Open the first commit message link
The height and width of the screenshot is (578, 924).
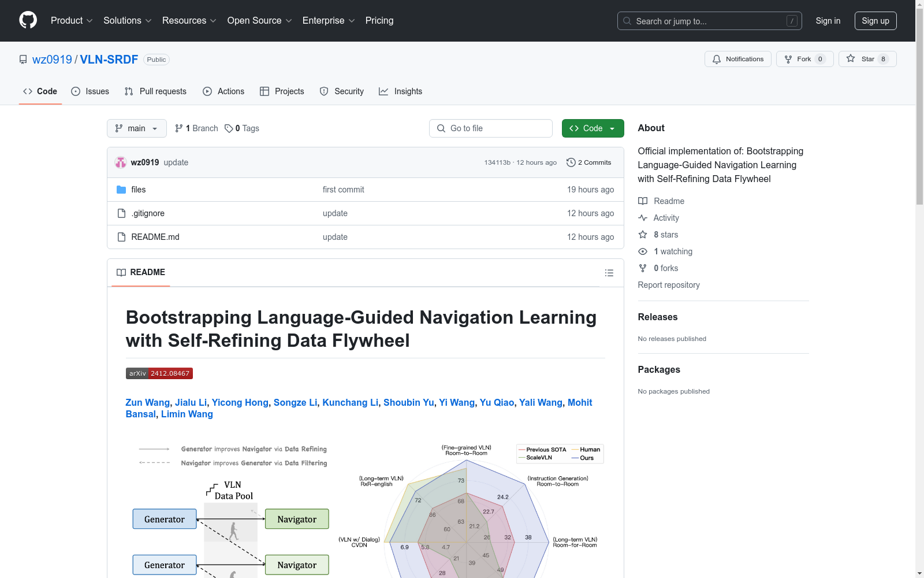tap(344, 190)
